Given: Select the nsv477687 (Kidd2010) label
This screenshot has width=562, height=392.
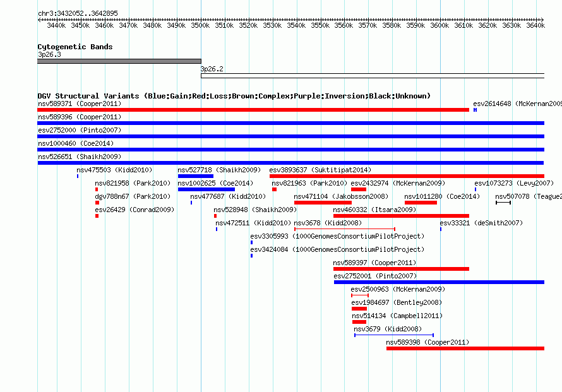Looking at the screenshot, I should pyautogui.click(x=228, y=196).
